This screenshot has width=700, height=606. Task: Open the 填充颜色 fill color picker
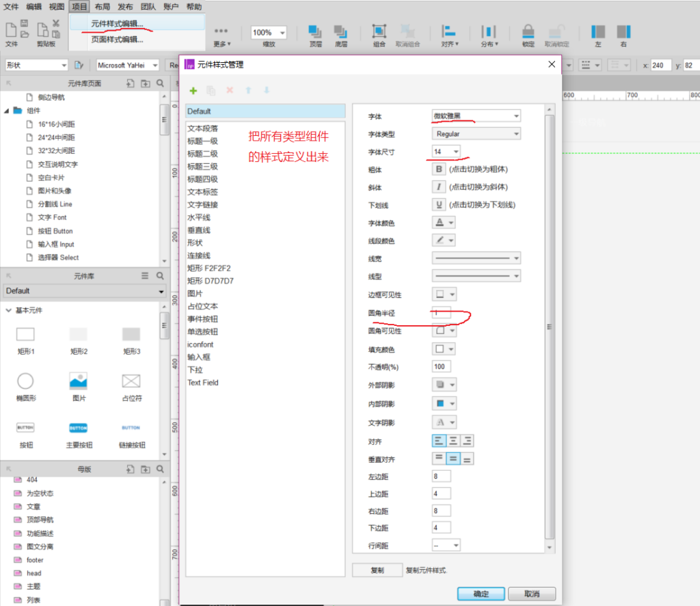point(444,348)
